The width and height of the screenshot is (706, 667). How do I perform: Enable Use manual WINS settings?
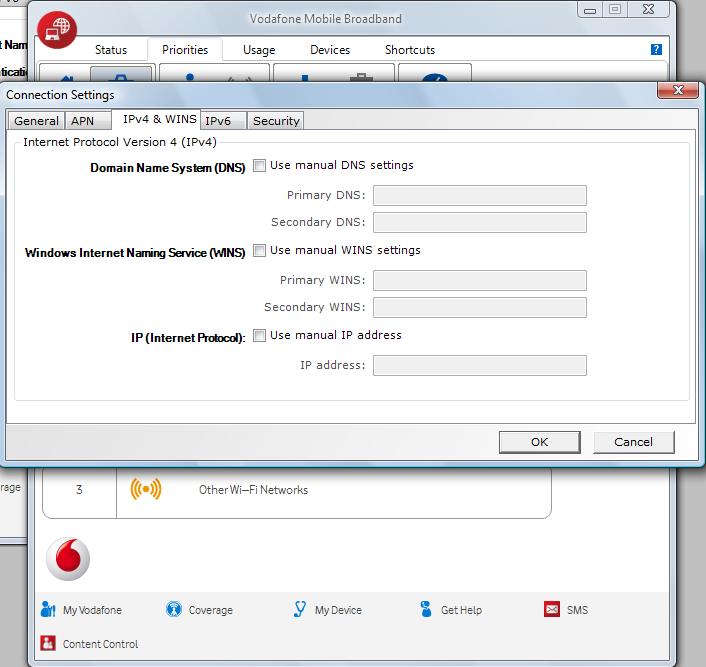coord(260,251)
